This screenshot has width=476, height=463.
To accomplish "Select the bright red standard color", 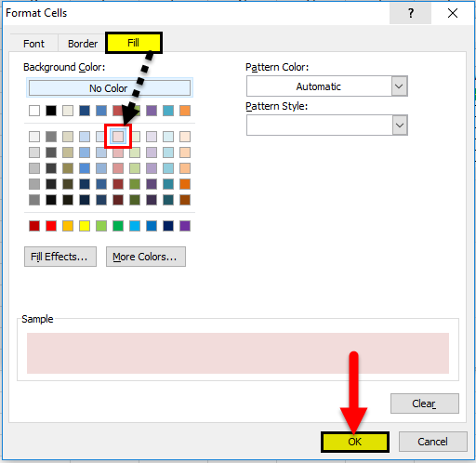I will pos(51,226).
